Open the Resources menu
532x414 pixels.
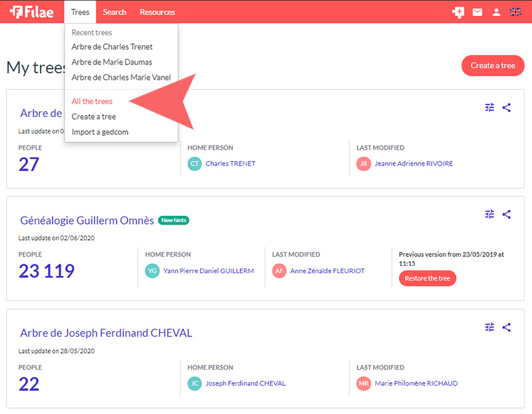158,12
